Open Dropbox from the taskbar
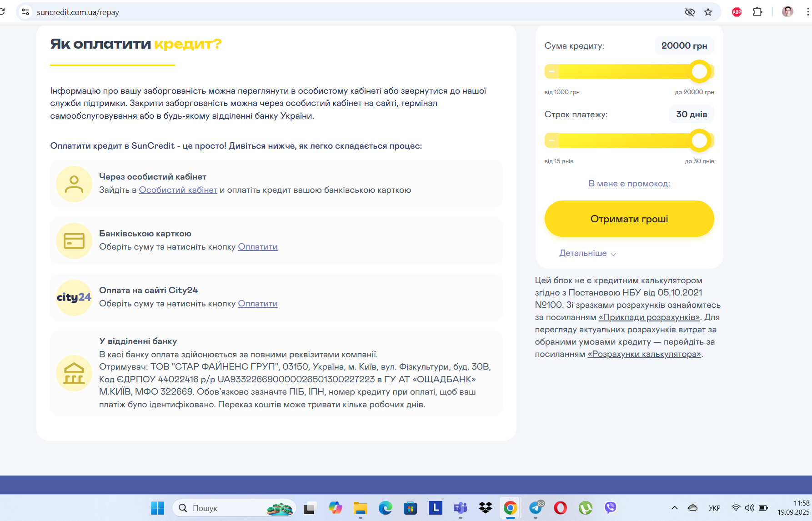The height and width of the screenshot is (521, 812). [486, 508]
